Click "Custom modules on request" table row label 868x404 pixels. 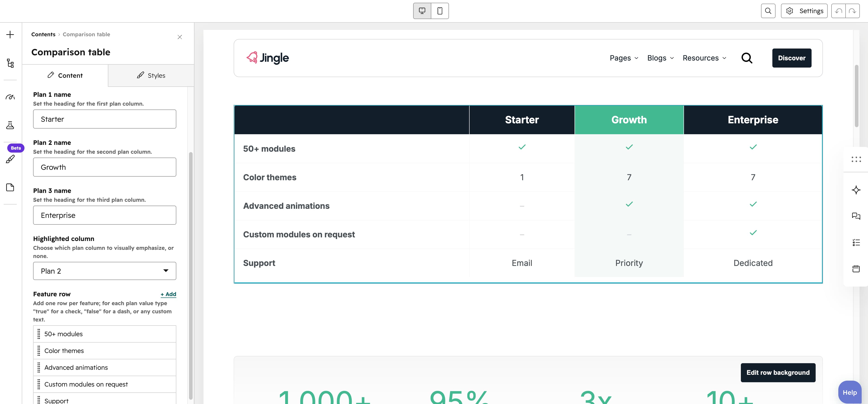(x=299, y=234)
